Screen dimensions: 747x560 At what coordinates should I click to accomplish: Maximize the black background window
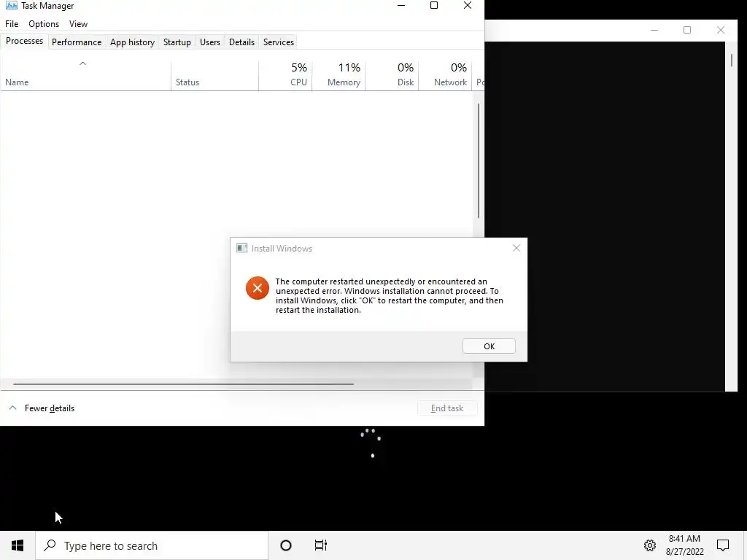687,30
